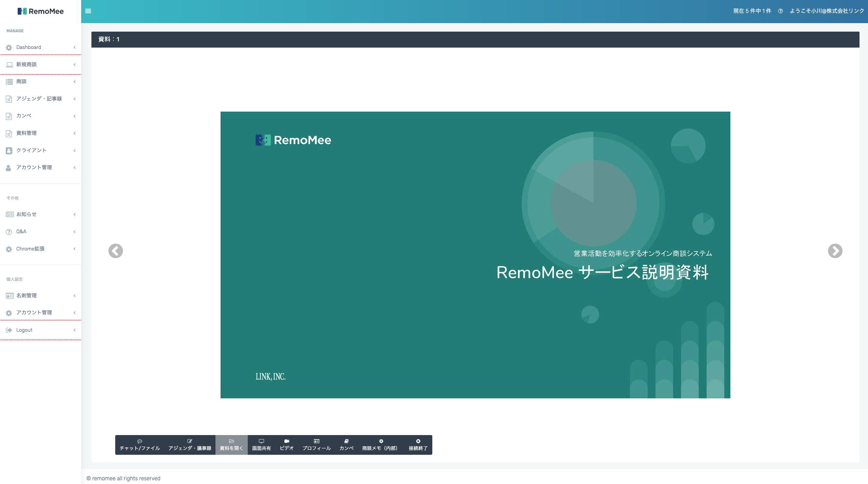Go to previous slide with left arrow
The height and width of the screenshot is (484, 868).
[x=116, y=251]
